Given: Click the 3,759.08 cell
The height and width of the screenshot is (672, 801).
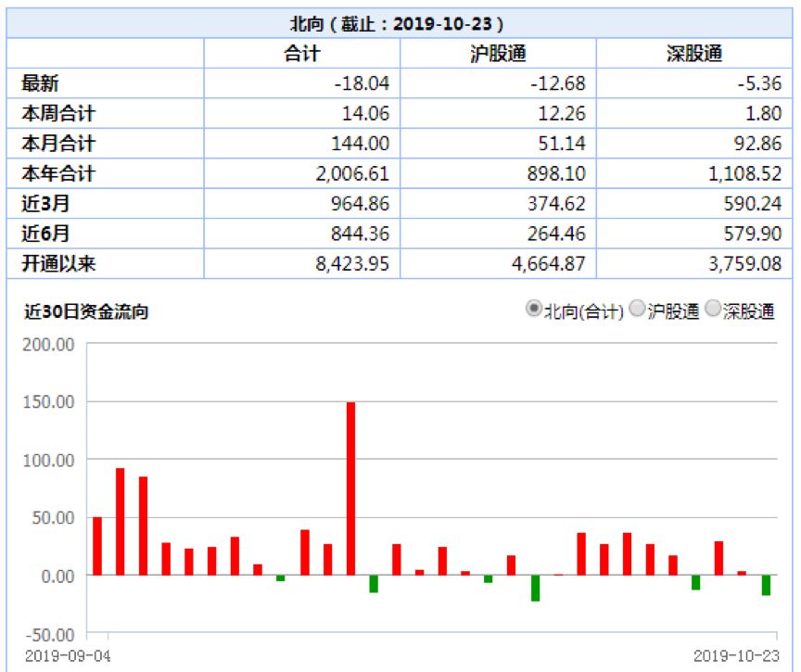Looking at the screenshot, I should (x=744, y=264).
